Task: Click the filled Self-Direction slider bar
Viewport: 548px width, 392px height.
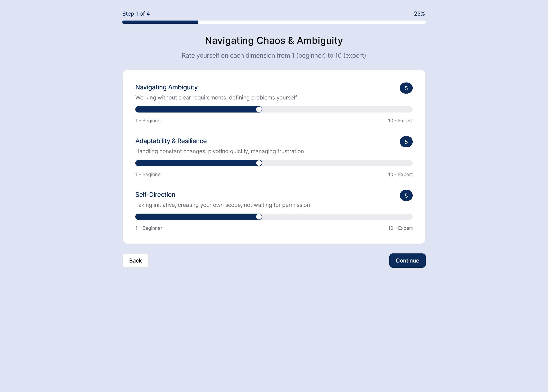Action: pos(196,217)
